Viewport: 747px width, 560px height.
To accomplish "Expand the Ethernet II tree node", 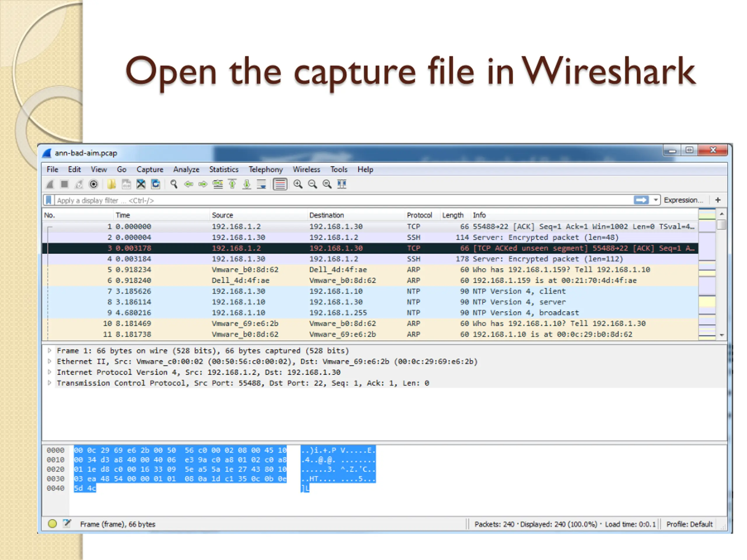I will 49,361.
